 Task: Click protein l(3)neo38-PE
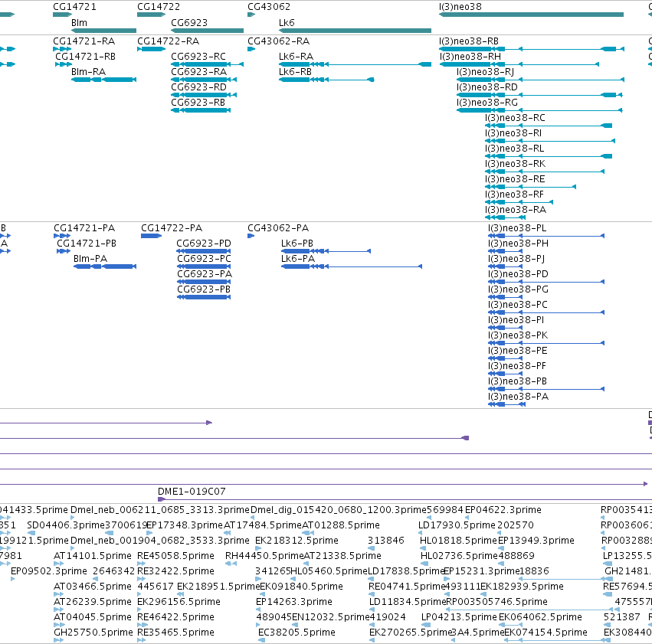pos(518,351)
